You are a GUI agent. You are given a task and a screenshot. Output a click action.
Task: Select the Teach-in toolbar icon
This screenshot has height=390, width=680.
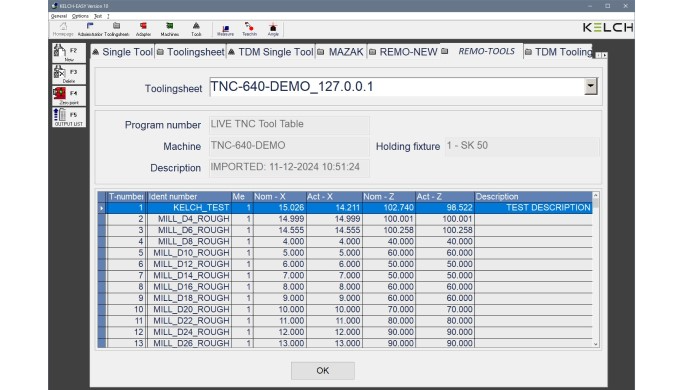pyautogui.click(x=249, y=29)
